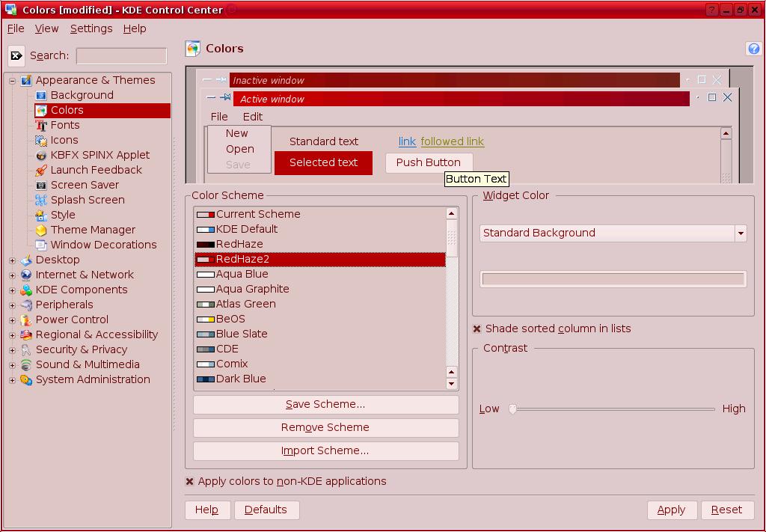Expand the Internet & Network branch

coord(12,275)
